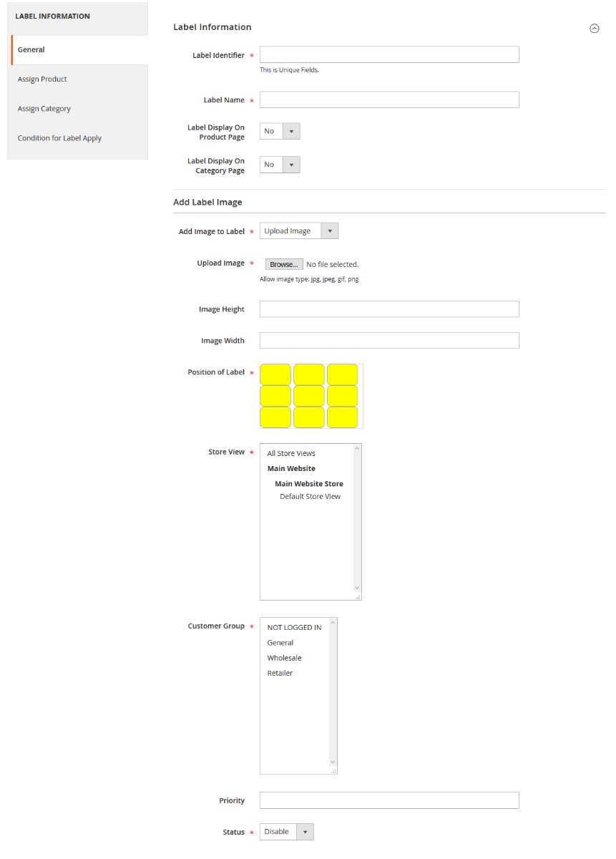Pick the bottom-right label position square

pos(342,417)
